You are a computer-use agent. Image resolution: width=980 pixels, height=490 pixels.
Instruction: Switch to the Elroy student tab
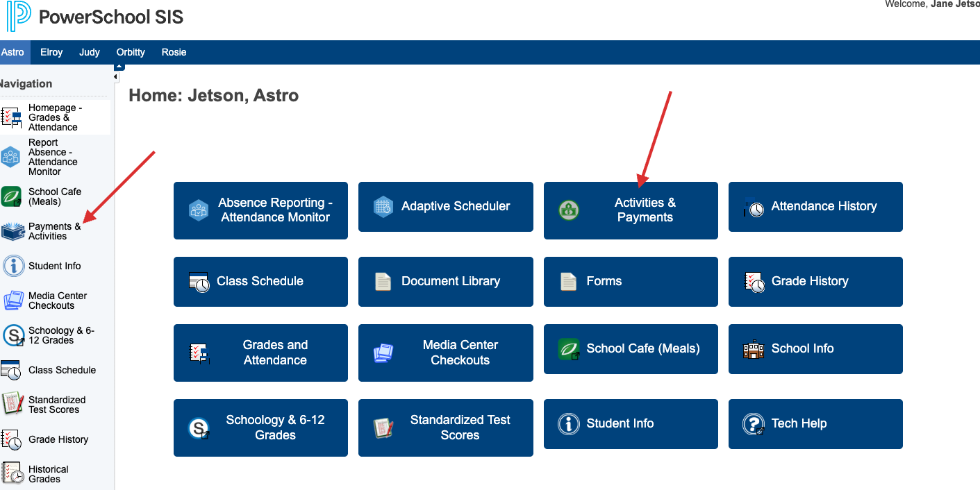(51, 52)
